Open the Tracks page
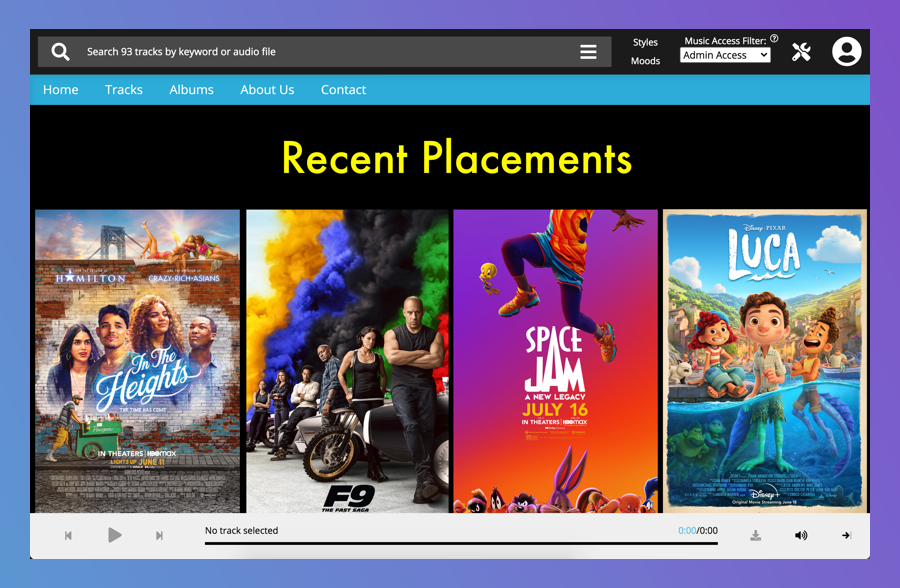This screenshot has width=900, height=588. tap(123, 90)
